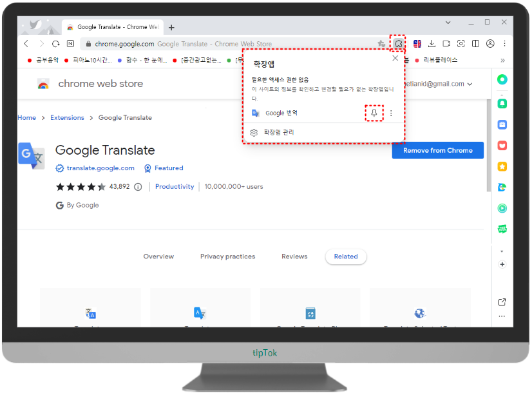Switch to the Reviews tab
This screenshot has height=393, width=532.
tap(294, 256)
